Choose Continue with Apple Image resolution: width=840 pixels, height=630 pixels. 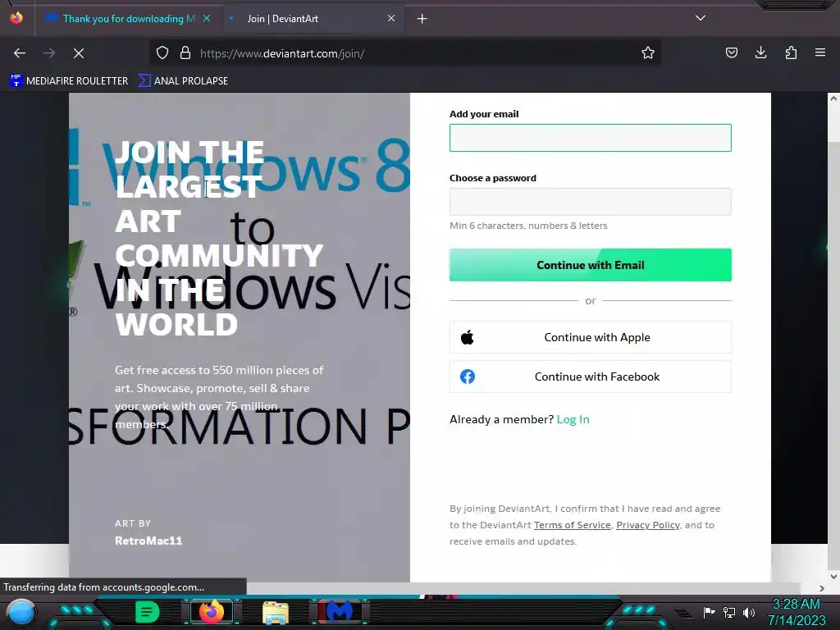591,337
